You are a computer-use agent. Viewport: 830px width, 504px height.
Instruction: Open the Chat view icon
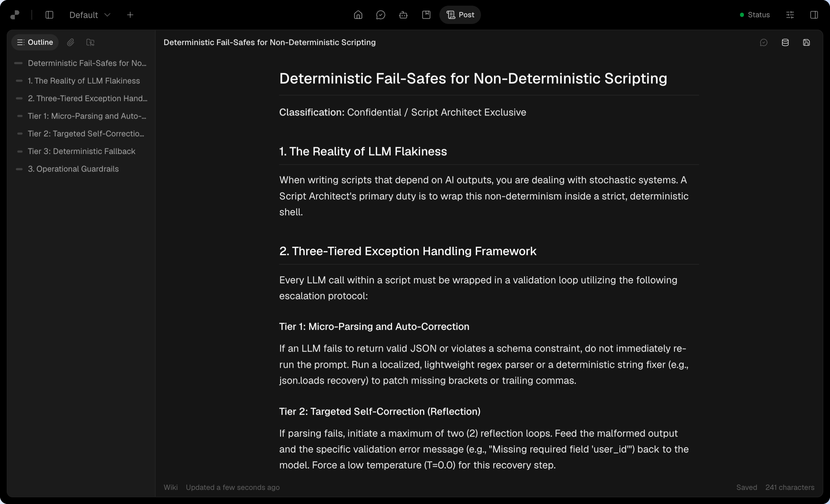(381, 15)
